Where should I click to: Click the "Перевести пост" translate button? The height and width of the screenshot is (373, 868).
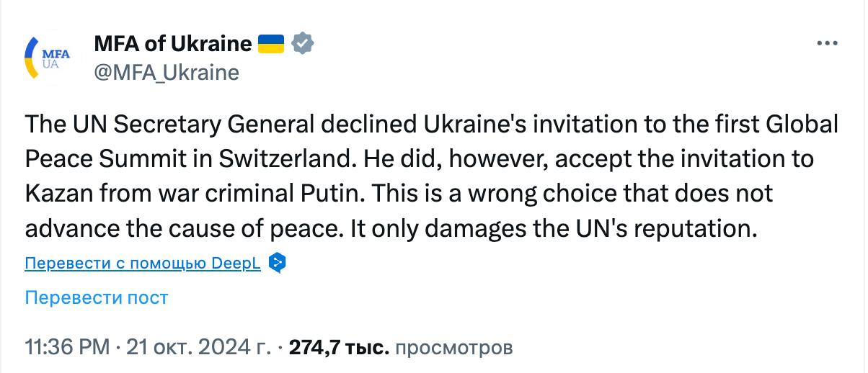97,297
